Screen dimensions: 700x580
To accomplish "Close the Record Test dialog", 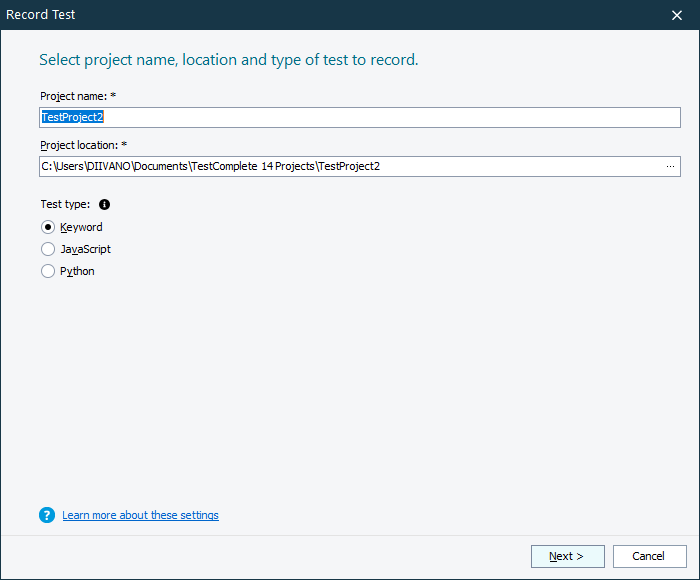I will pos(677,15).
